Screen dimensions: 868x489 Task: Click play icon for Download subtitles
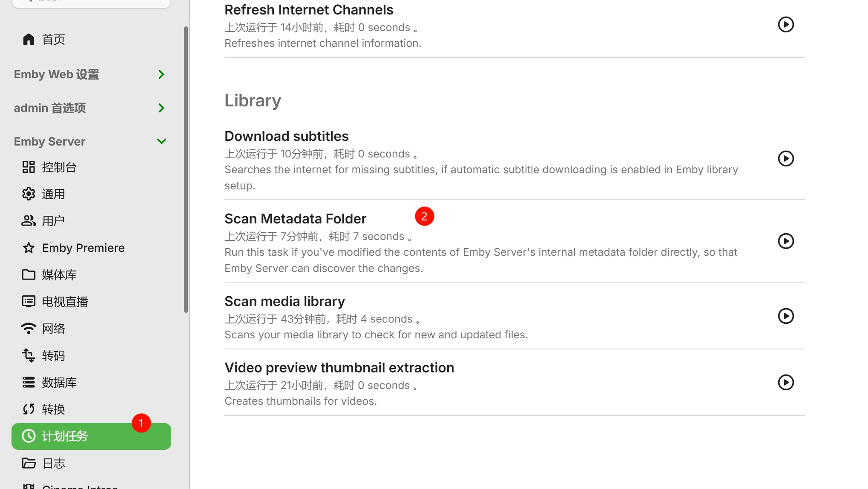point(786,159)
